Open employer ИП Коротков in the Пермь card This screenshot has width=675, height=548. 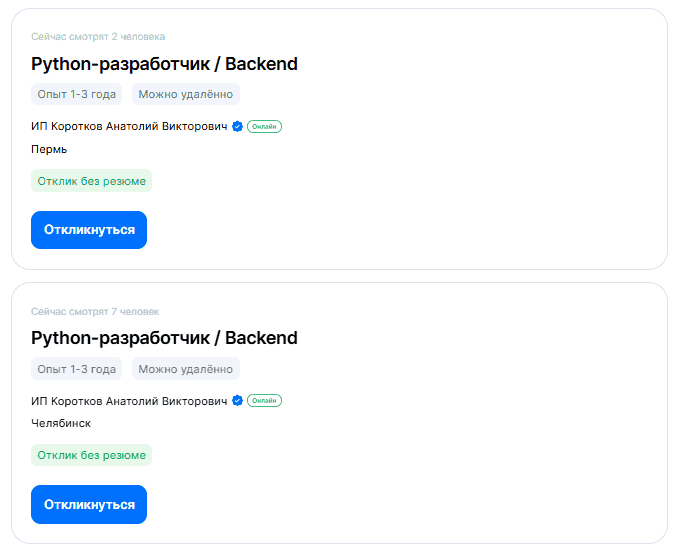(x=130, y=127)
